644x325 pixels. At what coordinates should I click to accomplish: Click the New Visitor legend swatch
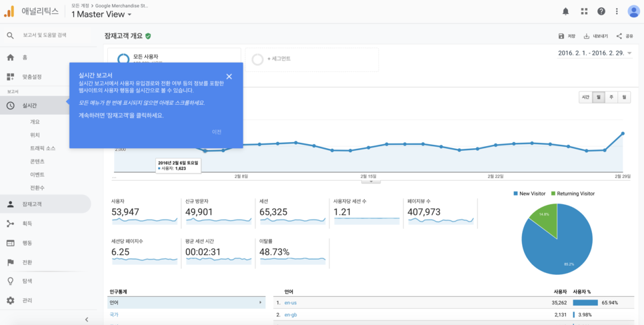click(516, 194)
